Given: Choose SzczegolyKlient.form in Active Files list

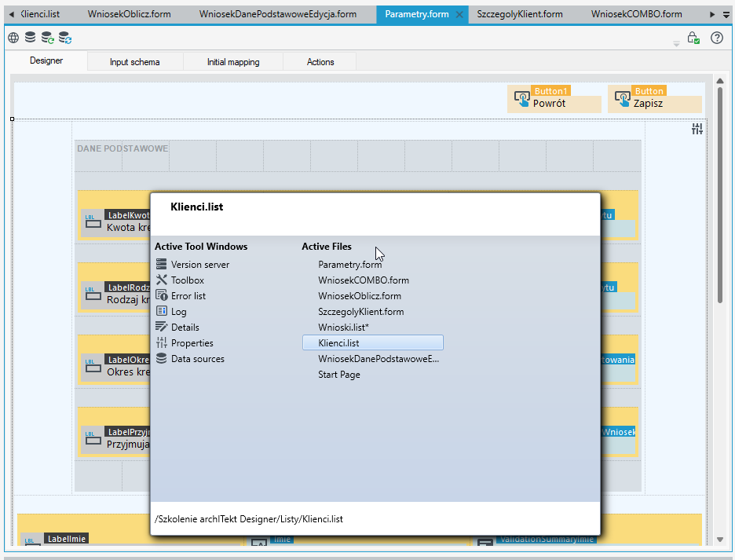Looking at the screenshot, I should pyautogui.click(x=373, y=312).
